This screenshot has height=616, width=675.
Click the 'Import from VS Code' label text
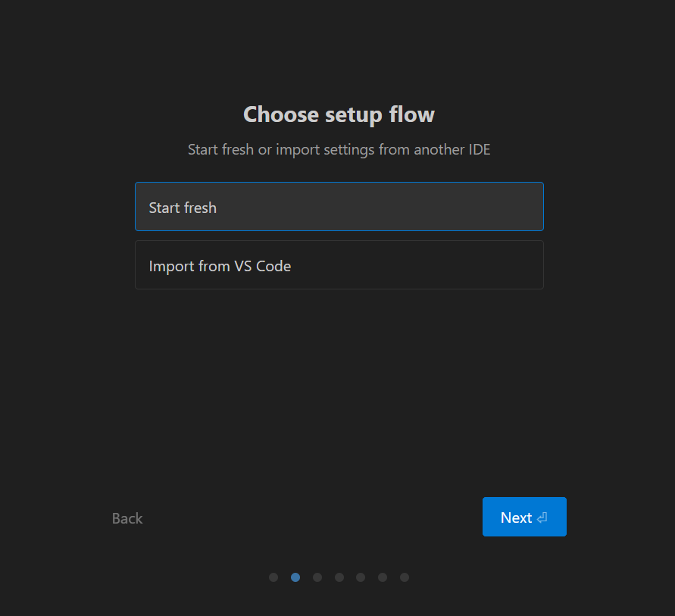(220, 266)
